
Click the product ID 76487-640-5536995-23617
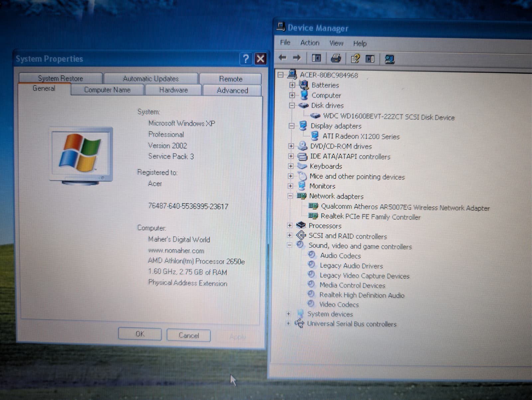[x=188, y=206]
